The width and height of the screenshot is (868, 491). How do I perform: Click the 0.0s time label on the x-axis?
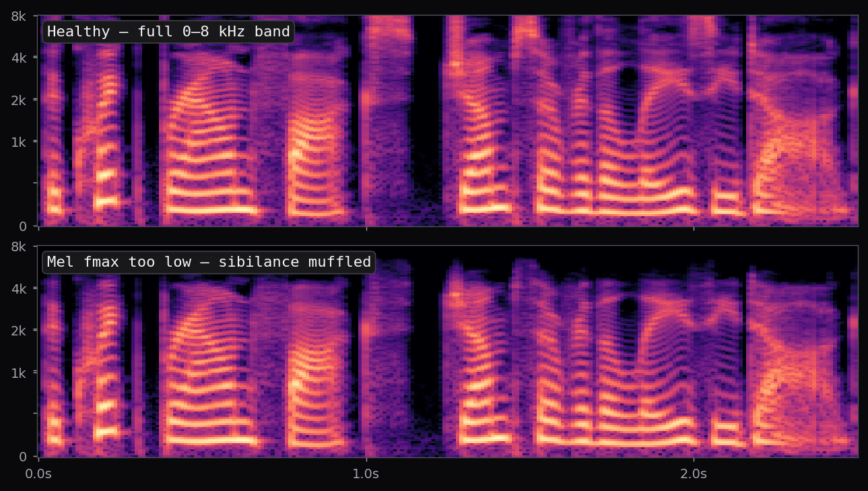[x=39, y=473]
